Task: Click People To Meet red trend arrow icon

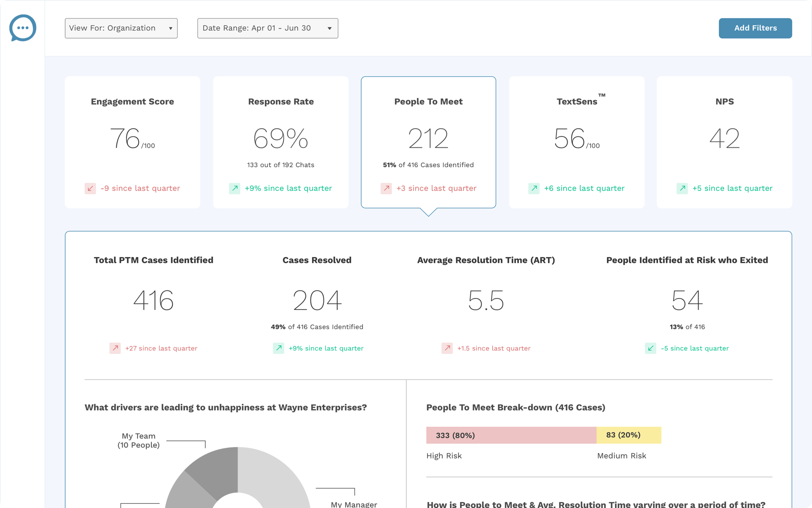Action: 386,188
